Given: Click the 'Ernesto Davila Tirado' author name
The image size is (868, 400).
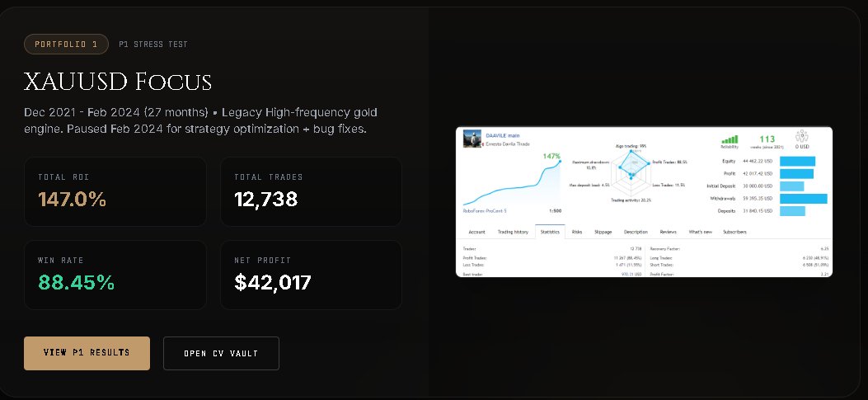Looking at the screenshot, I should (508, 144).
